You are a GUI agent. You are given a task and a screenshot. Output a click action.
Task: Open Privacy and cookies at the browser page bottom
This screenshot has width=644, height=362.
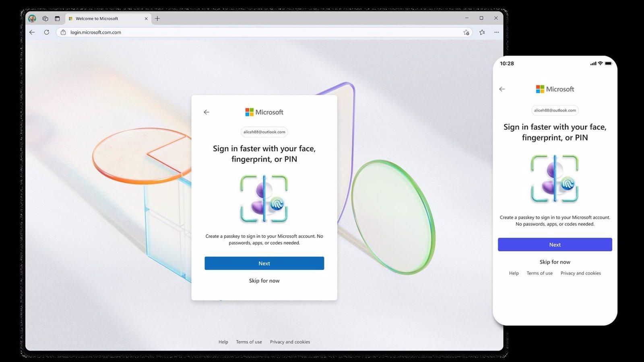290,342
